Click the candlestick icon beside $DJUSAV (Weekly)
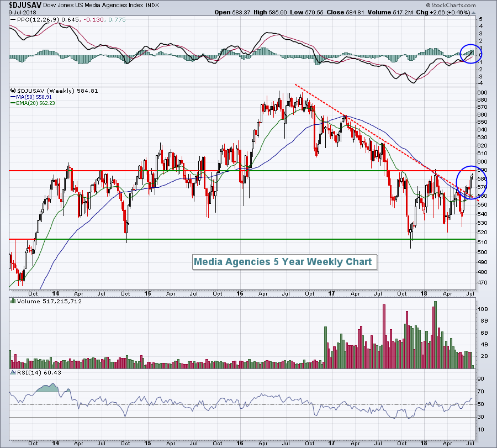 [13, 91]
